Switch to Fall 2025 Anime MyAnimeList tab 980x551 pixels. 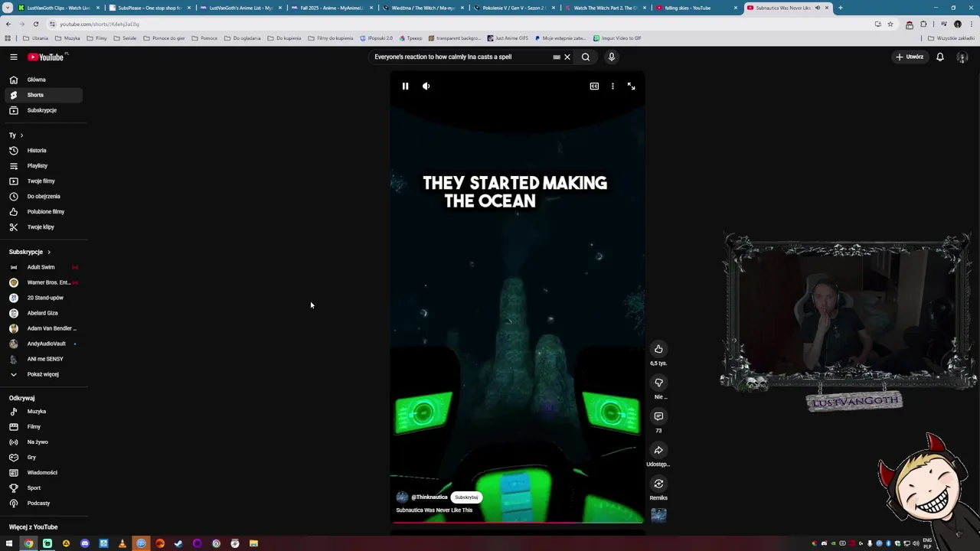point(331,8)
